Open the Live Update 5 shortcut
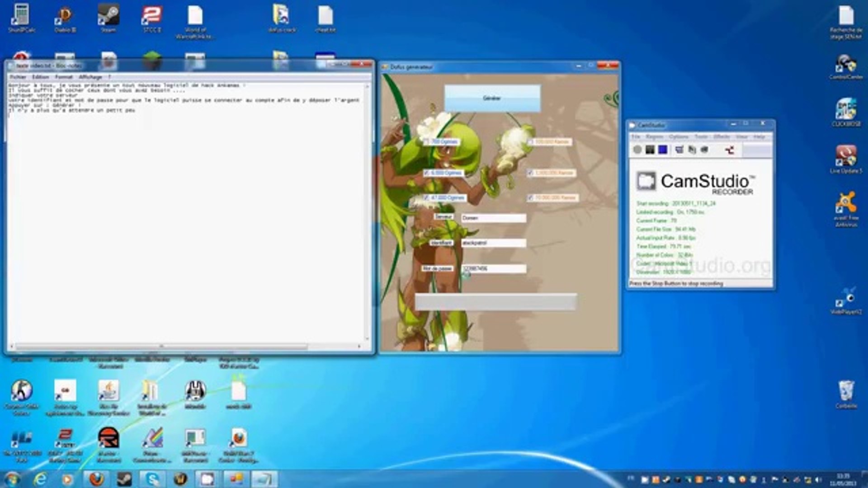 846,159
